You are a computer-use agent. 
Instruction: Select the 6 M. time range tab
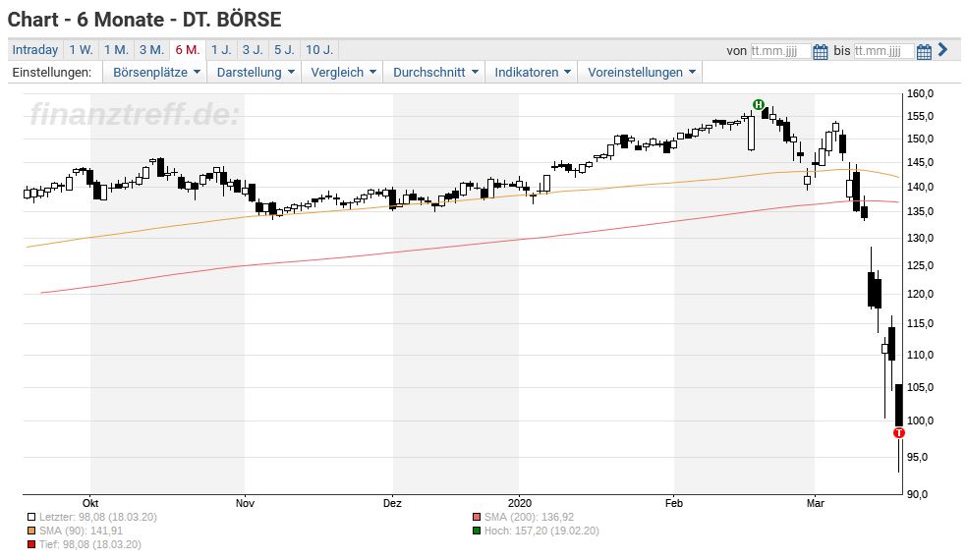[188, 50]
